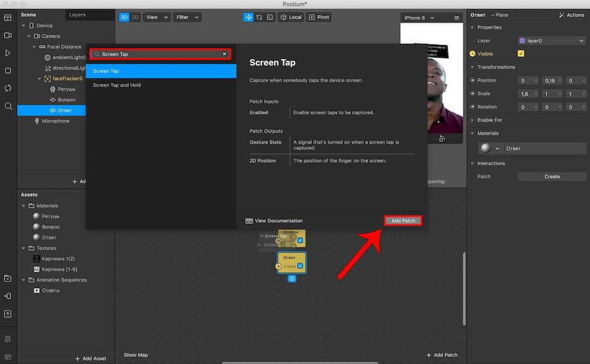590x364 pixels.
Task: Switch viewport to 2D mode
Action: 135,17
